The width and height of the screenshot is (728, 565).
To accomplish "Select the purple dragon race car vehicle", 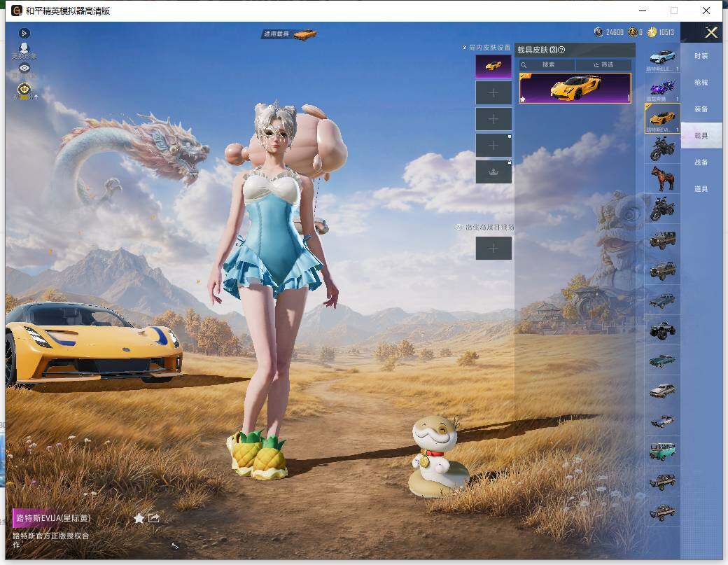I will 662,88.
